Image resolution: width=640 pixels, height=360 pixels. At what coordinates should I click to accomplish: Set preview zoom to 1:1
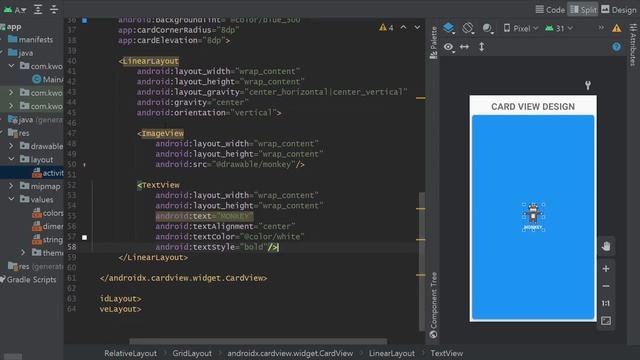click(606, 303)
